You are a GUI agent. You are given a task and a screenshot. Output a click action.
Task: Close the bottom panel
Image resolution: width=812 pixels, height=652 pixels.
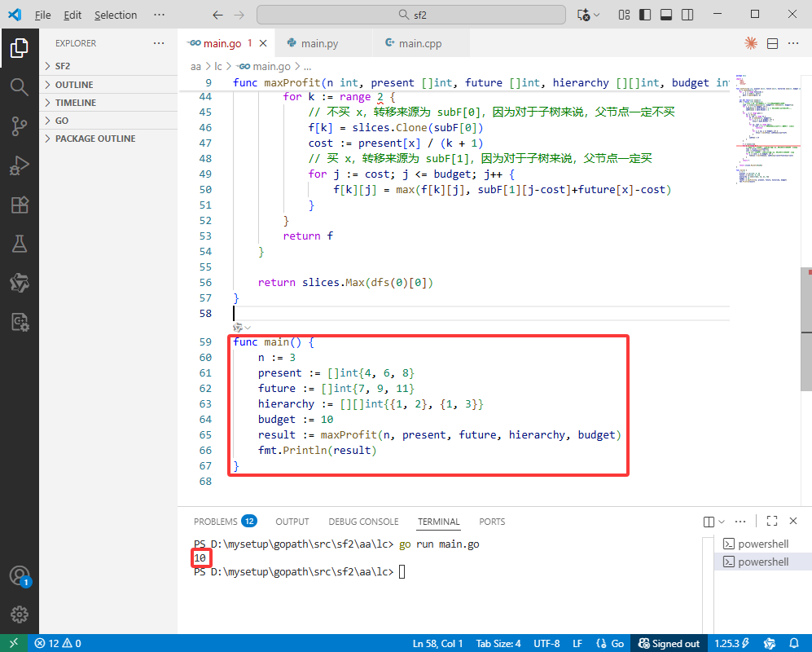coord(793,521)
